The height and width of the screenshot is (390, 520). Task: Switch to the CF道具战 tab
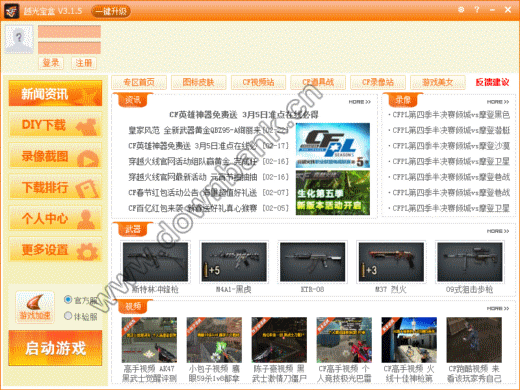point(318,82)
